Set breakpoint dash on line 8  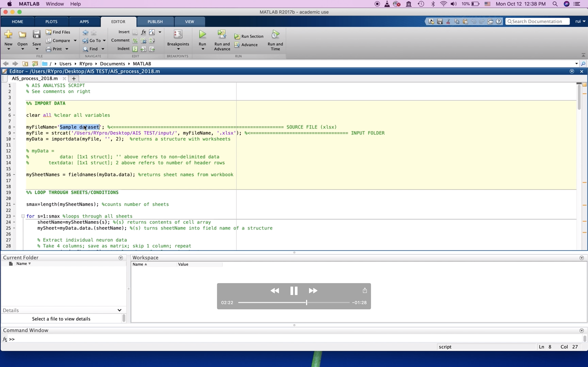pyautogui.click(x=14, y=127)
